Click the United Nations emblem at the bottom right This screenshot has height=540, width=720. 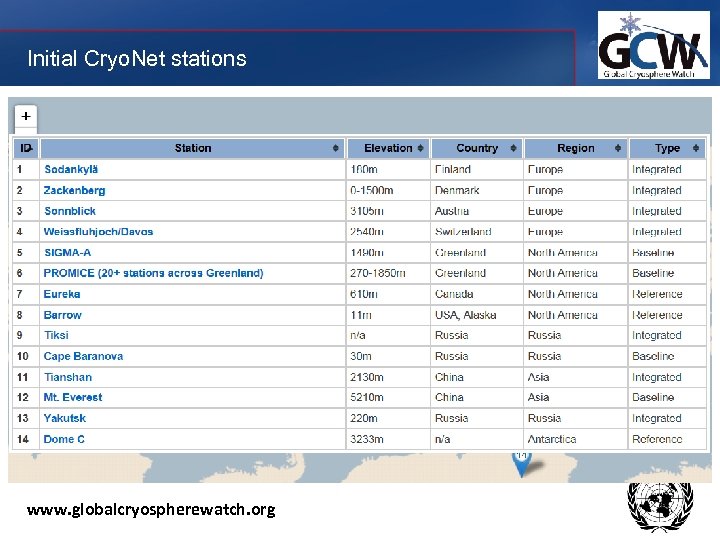tap(660, 506)
